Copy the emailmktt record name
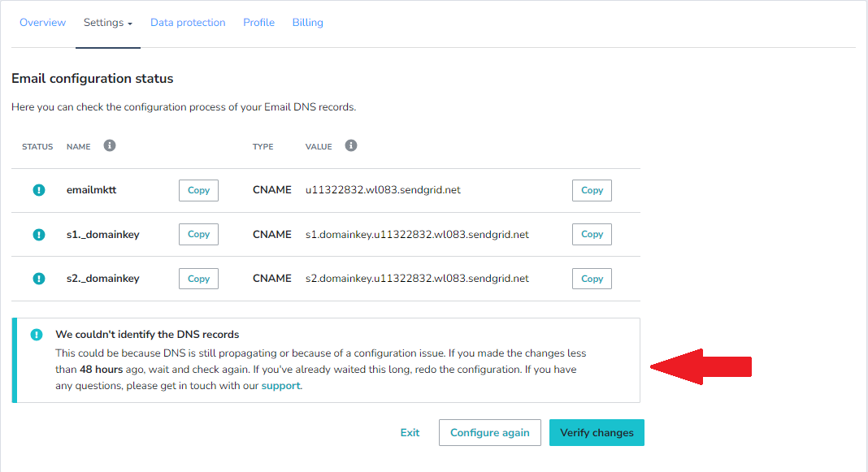Screen dimensions: 868x472 198,189
